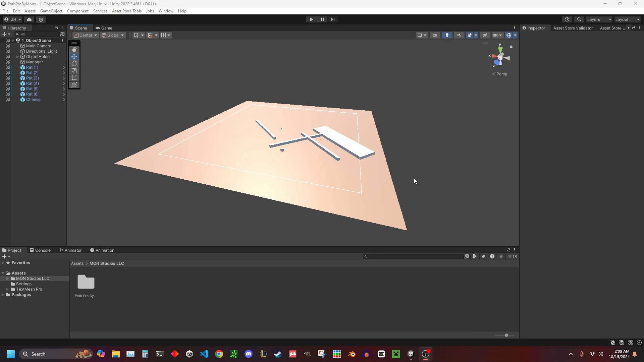This screenshot has width=644, height=362.
Task: Open the Asset Store Tools menu
Action: pos(127,11)
